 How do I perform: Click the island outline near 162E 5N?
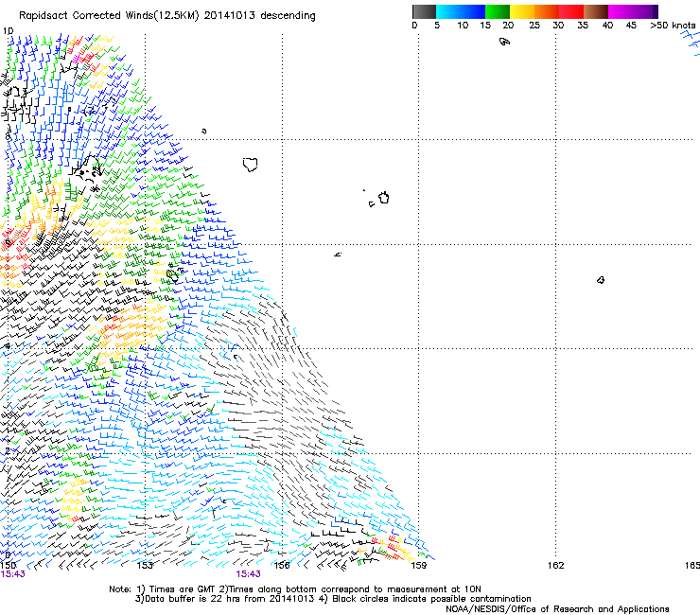pos(601,280)
